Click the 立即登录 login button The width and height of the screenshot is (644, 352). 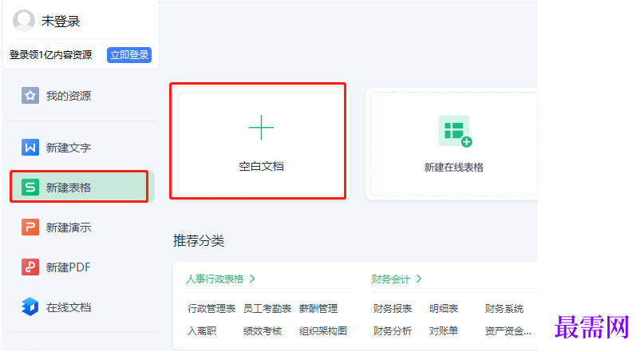click(129, 54)
